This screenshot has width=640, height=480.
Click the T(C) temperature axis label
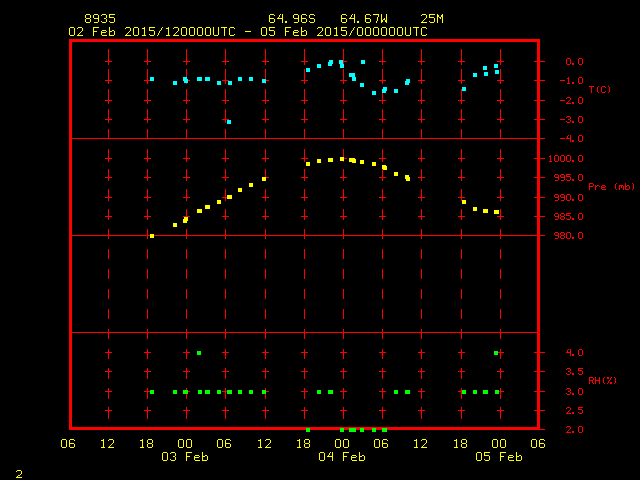coord(599,90)
